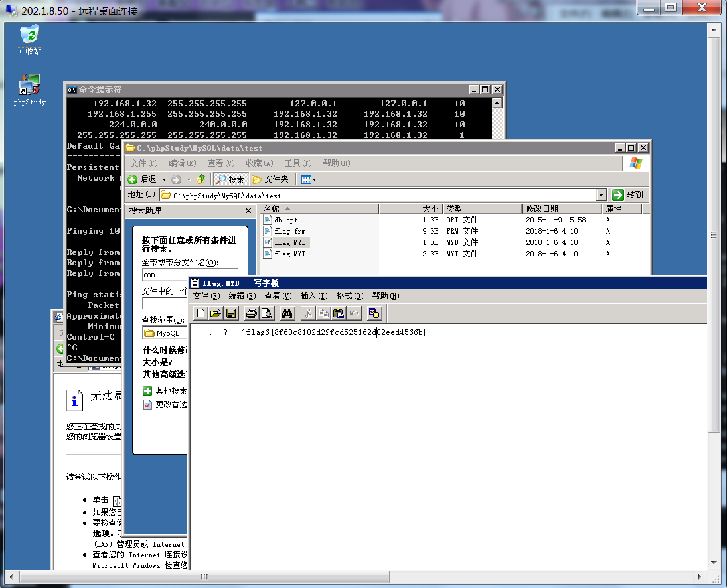This screenshot has width=727, height=588.
Task: Open Explorer Tools (工具) menu
Action: point(297,163)
